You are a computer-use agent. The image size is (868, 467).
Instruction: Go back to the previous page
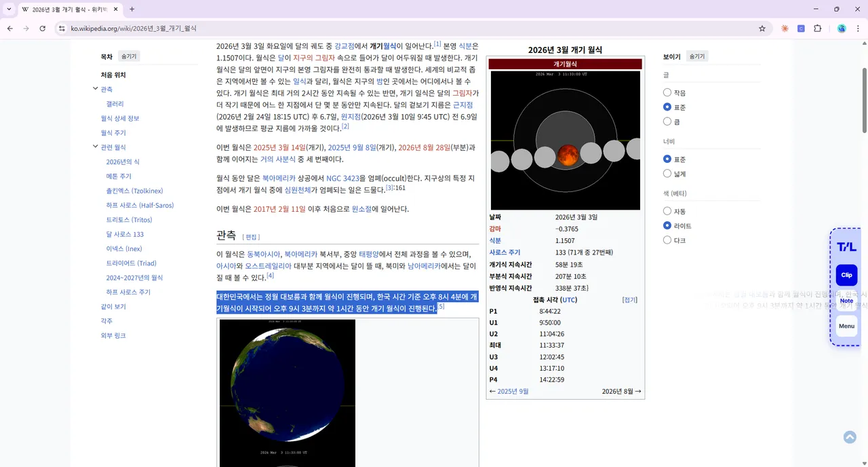pos(9,29)
